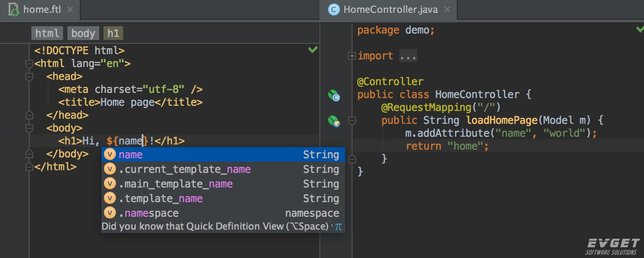Click variable icon beside '.template_name'
This screenshot has height=258, width=644.
[x=110, y=198]
